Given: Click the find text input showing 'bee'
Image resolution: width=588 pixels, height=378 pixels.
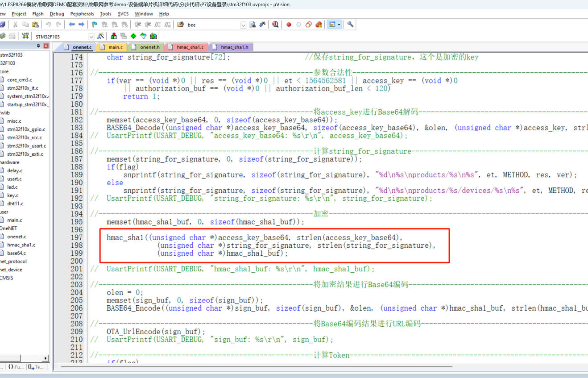Looking at the screenshot, I should [x=213, y=25].
